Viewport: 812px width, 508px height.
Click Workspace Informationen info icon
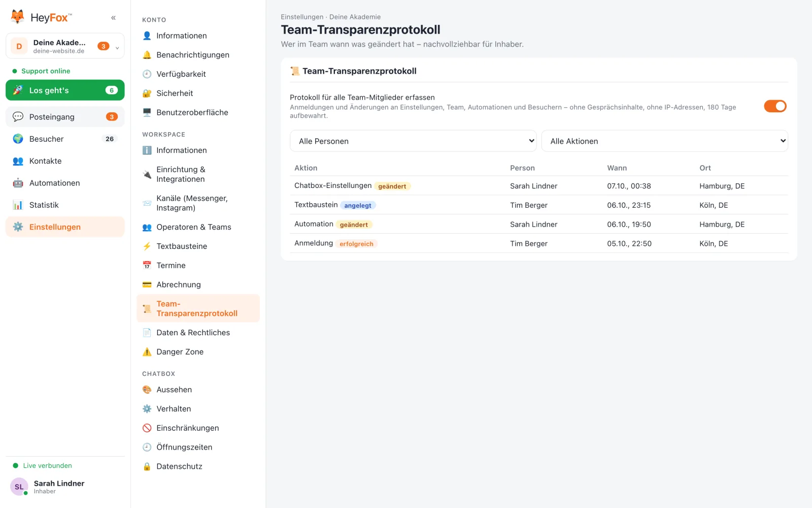[x=147, y=150]
